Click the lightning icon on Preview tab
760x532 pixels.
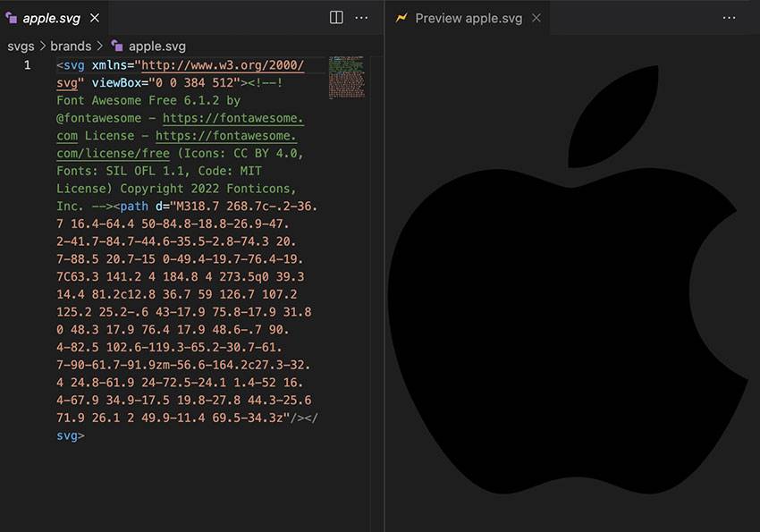[x=402, y=18]
